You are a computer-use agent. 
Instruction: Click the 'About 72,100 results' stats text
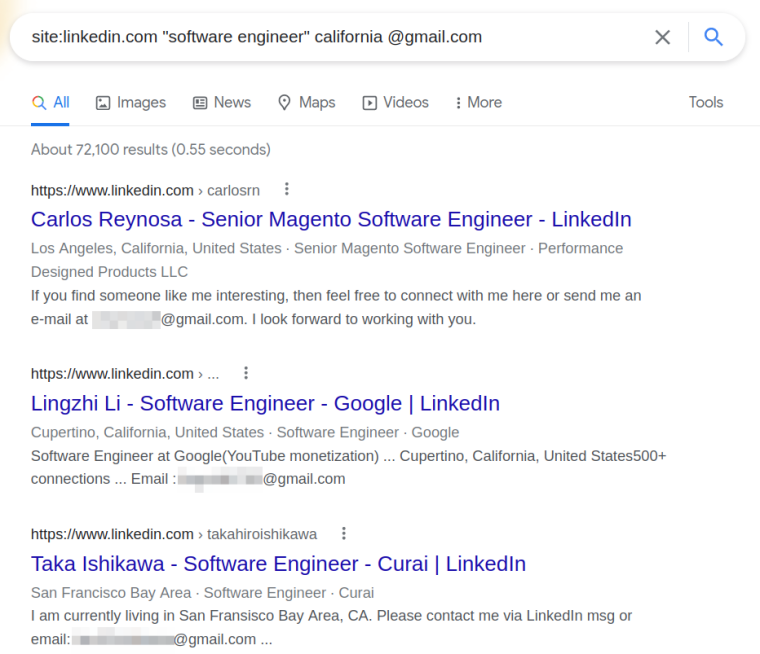click(x=151, y=149)
